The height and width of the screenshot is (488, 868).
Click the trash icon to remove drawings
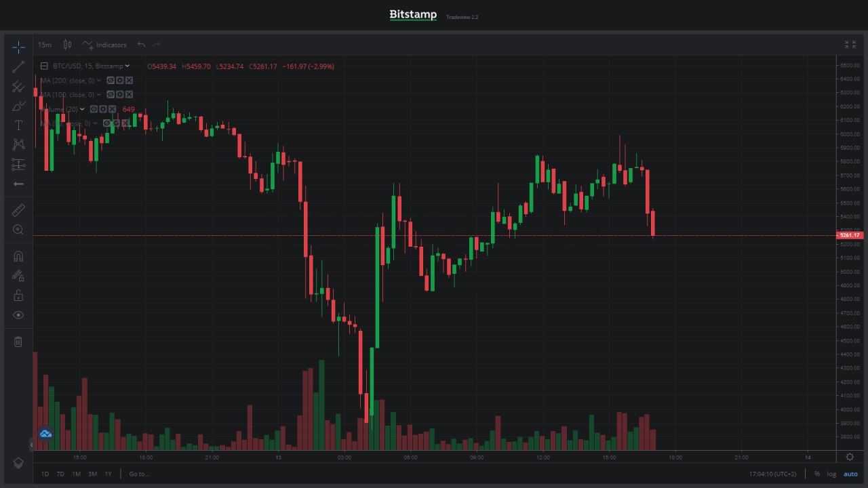18,342
